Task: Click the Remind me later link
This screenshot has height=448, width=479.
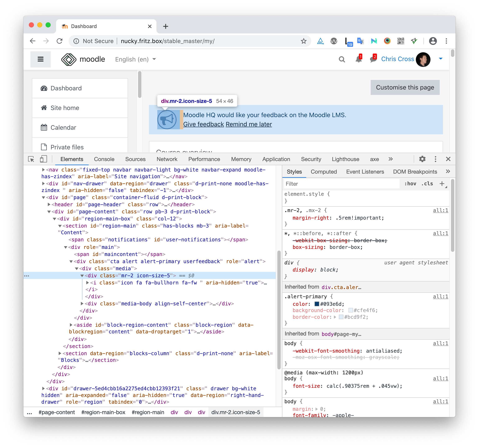Action: pos(249,124)
